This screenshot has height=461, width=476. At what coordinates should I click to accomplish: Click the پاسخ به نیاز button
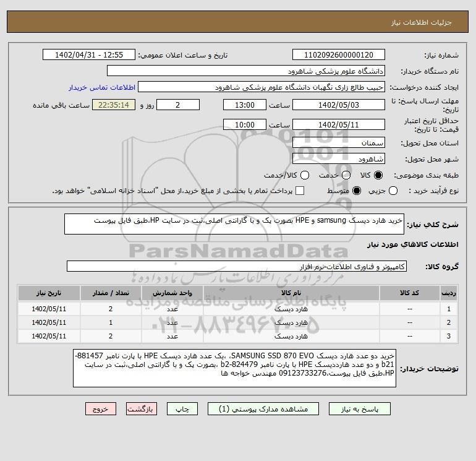[360, 409]
